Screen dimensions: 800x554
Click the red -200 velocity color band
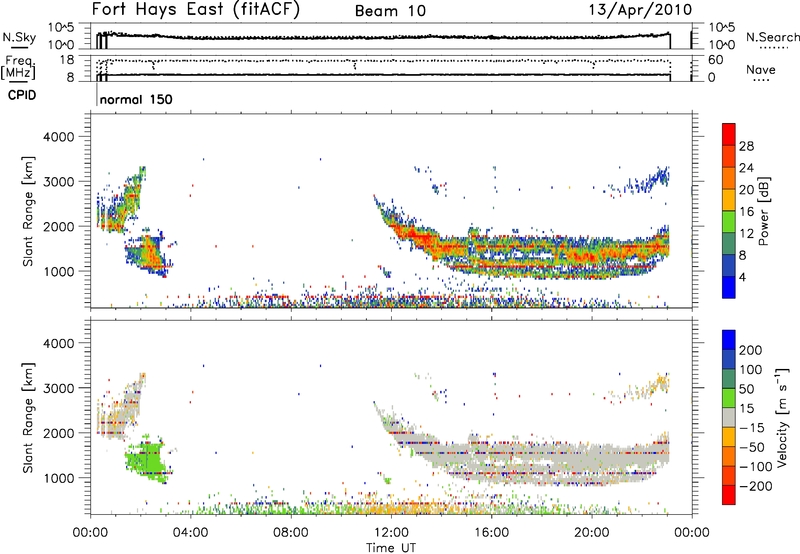tap(729, 495)
